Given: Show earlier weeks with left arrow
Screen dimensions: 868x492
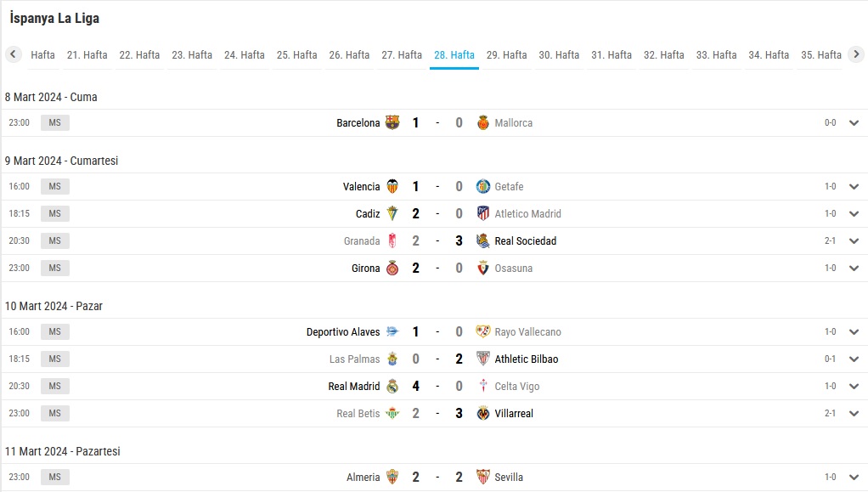Looking at the screenshot, I should (x=14, y=54).
